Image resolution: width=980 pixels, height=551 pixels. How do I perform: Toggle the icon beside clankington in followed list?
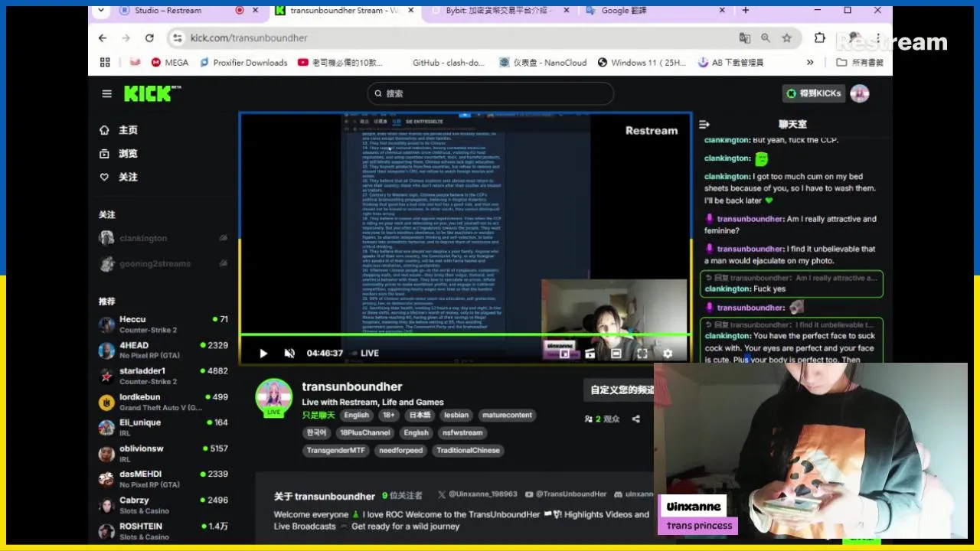(x=223, y=238)
